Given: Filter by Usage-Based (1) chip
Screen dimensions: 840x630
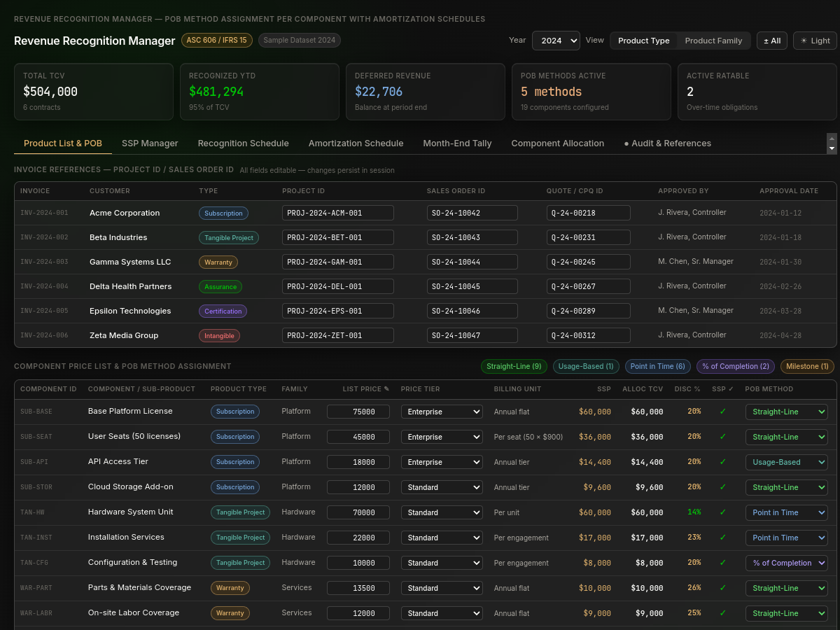Looking at the screenshot, I should (x=586, y=366).
